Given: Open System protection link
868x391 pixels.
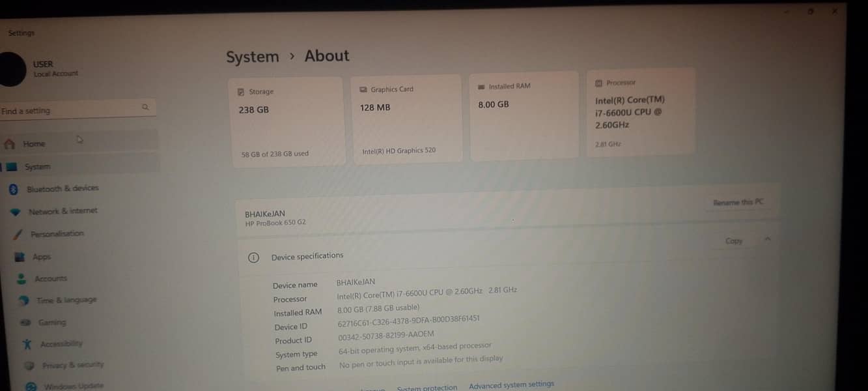Looking at the screenshot, I should tap(427, 387).
